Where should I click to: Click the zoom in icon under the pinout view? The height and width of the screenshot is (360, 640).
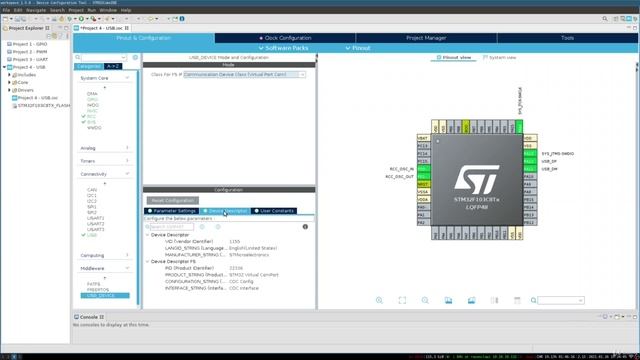pos(379,300)
